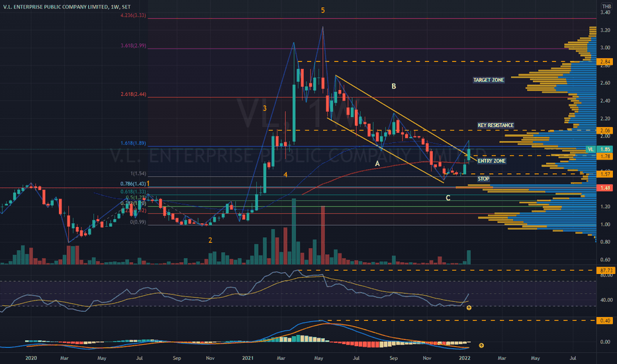This screenshot has width=617, height=364.
Task: Click the 1.78 price level tag
Action: coord(605,157)
